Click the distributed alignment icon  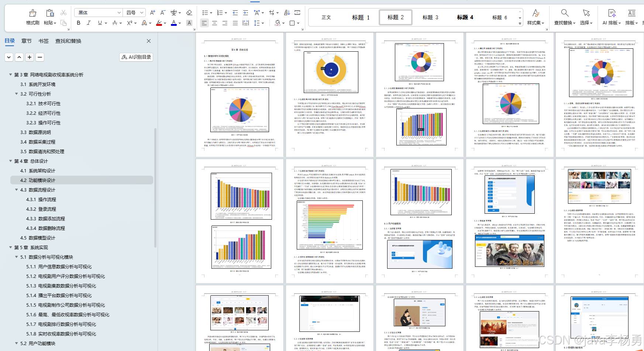point(245,23)
